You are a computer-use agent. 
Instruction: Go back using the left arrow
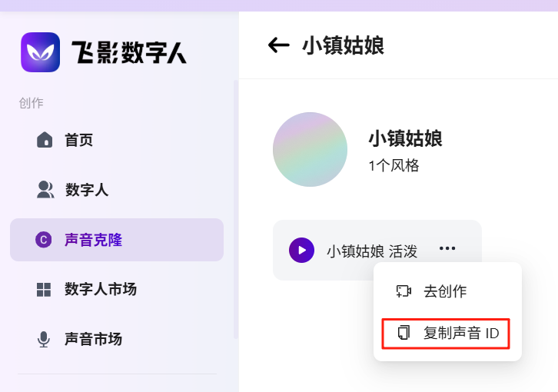pos(278,45)
